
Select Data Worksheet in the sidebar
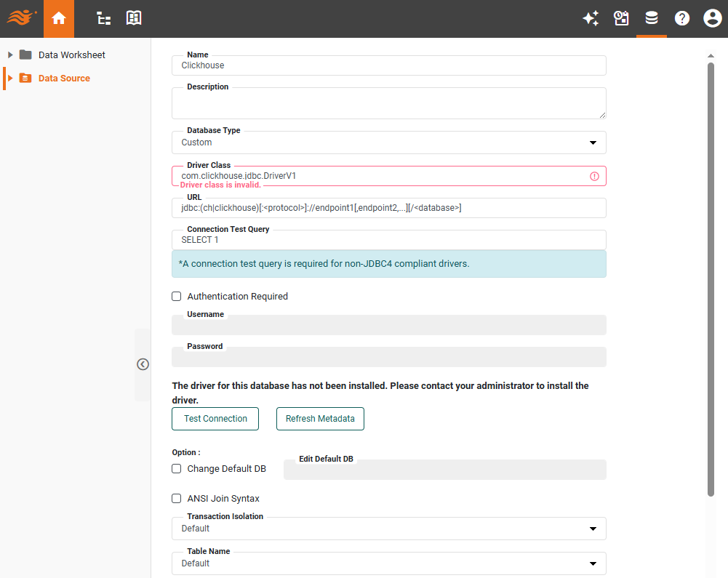click(70, 55)
